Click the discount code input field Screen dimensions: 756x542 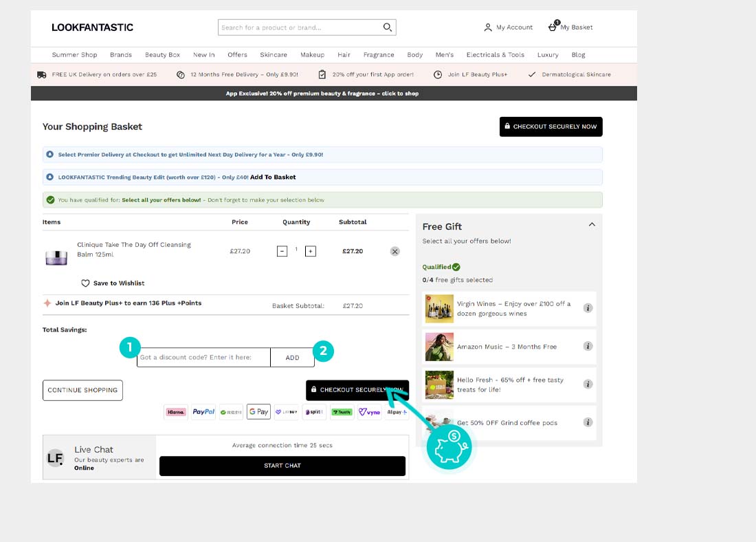click(x=203, y=358)
